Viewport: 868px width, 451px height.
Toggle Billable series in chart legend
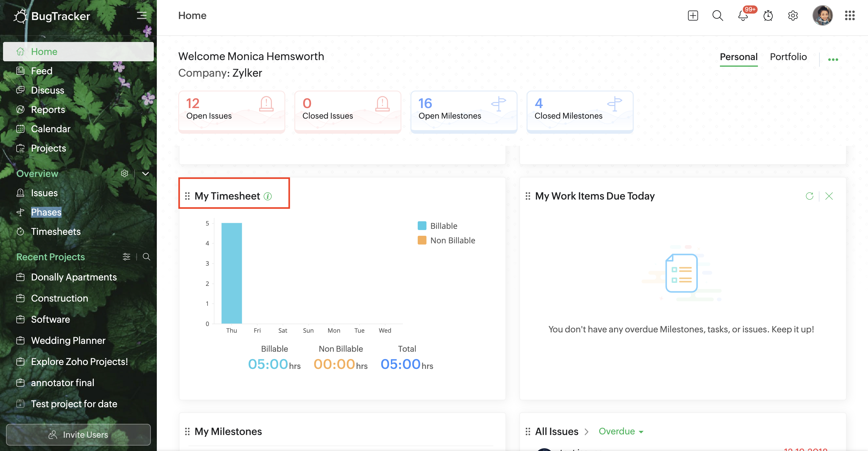coord(437,226)
